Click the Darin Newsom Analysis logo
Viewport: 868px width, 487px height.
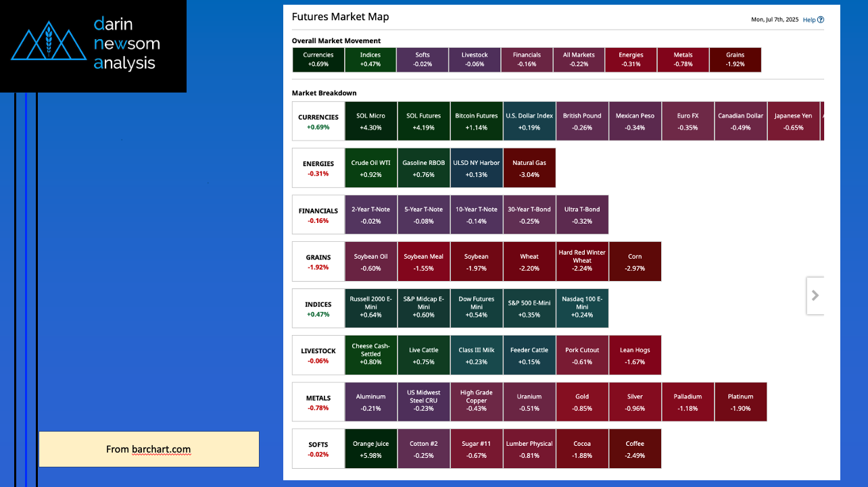coord(93,45)
